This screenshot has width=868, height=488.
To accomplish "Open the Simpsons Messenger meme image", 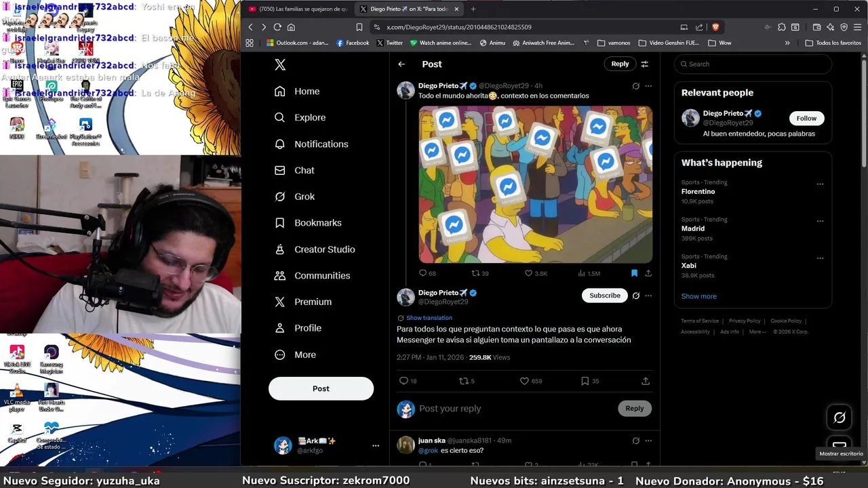I will (536, 184).
